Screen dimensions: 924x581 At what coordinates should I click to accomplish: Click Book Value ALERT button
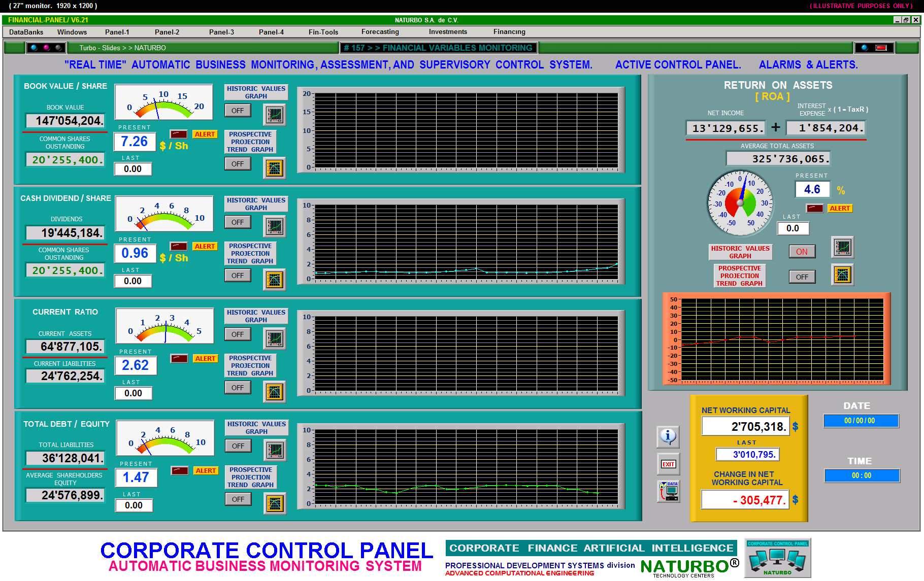pyautogui.click(x=205, y=134)
